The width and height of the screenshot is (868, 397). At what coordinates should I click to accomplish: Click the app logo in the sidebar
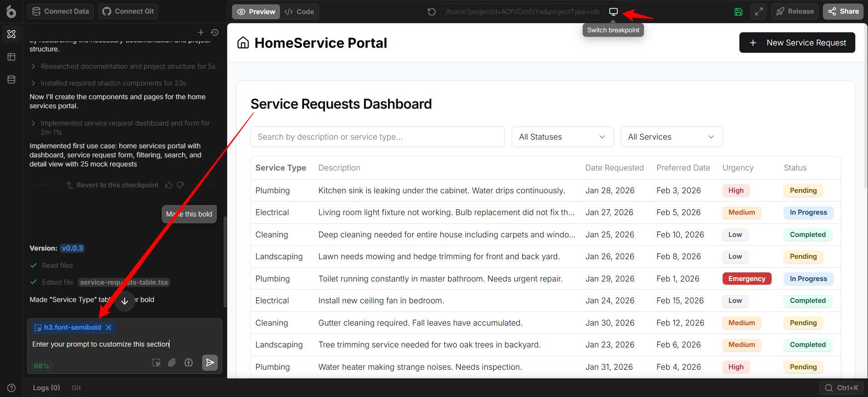(11, 11)
